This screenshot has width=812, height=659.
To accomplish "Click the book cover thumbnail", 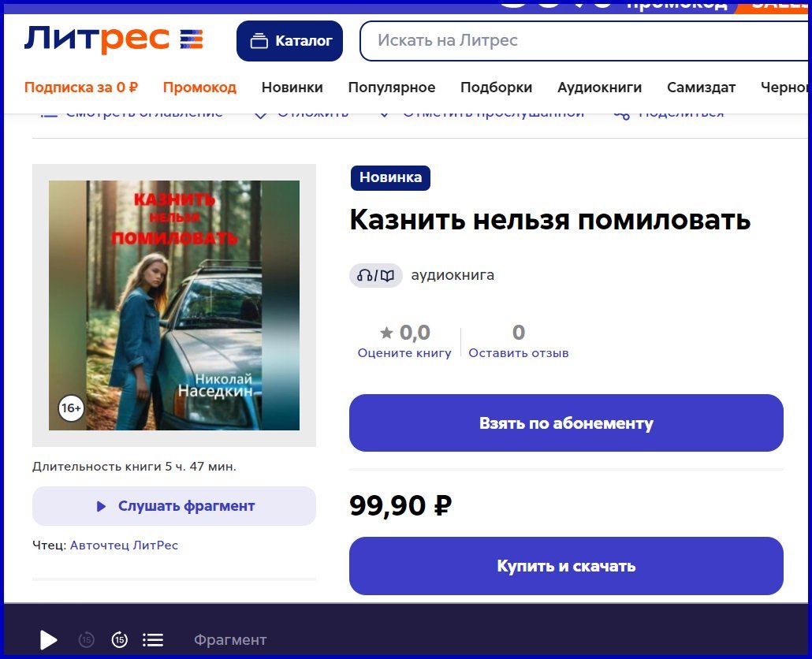I will [x=174, y=305].
